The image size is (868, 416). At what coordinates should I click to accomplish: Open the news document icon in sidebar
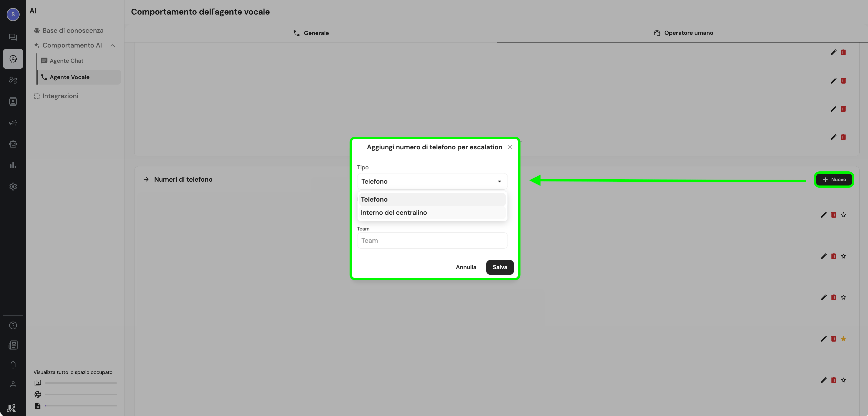(13, 345)
